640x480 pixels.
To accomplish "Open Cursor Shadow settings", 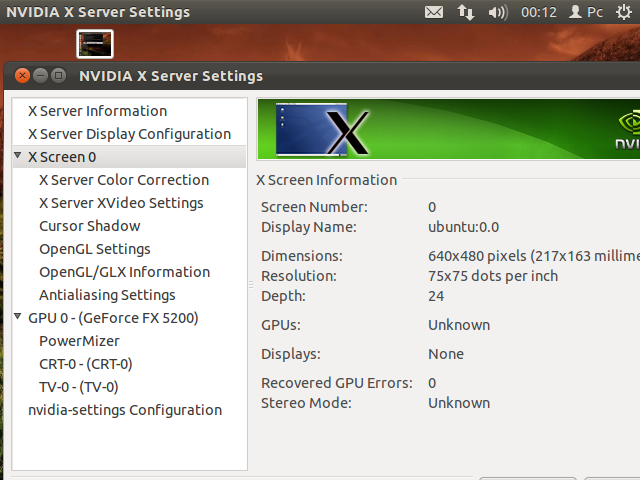I will click(x=90, y=226).
